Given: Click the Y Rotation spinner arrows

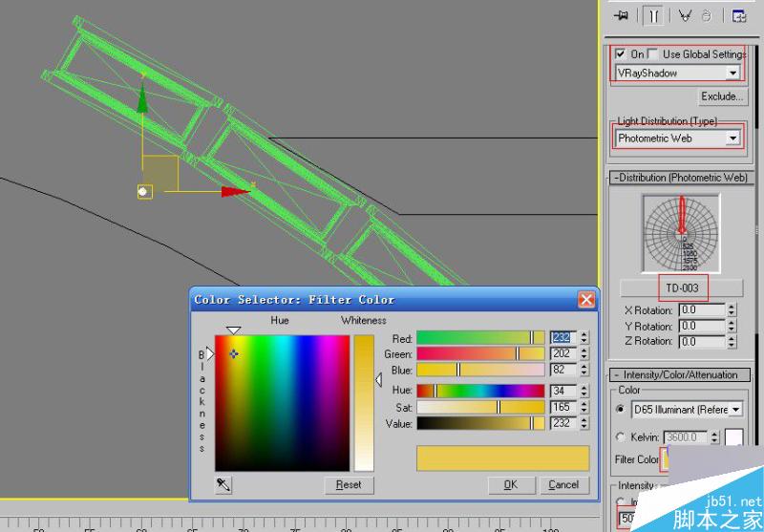Looking at the screenshot, I should (732, 326).
